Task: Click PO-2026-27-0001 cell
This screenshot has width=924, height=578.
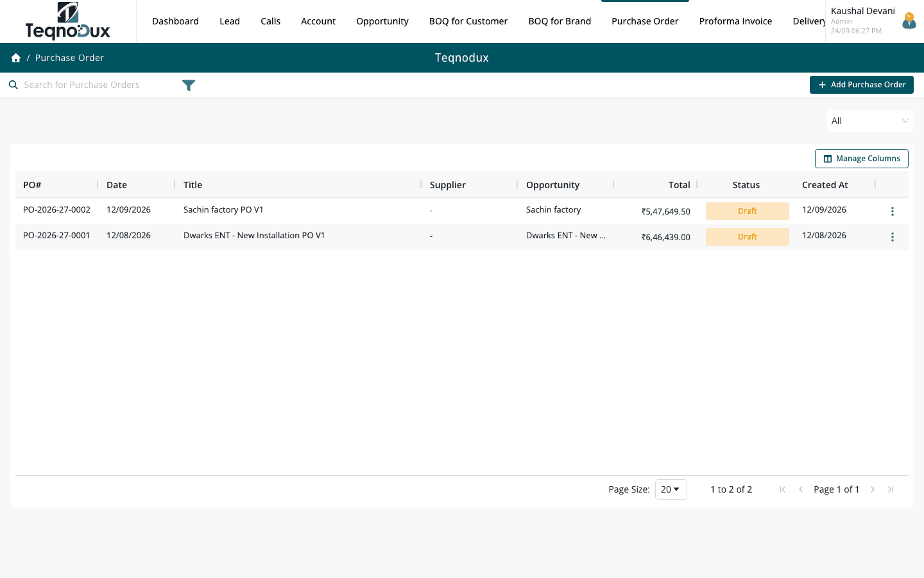Action: click(x=56, y=236)
